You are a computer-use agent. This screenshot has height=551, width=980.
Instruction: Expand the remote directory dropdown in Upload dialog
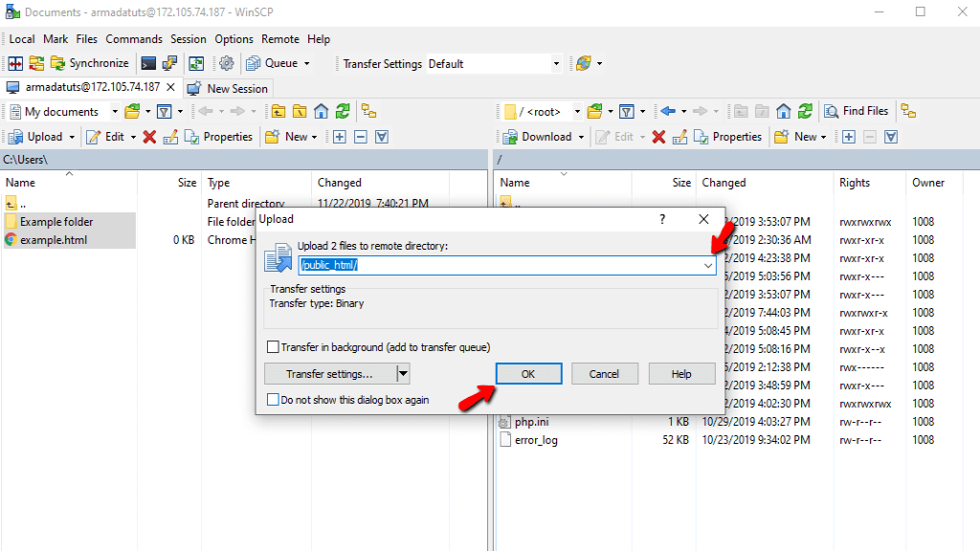coord(707,266)
